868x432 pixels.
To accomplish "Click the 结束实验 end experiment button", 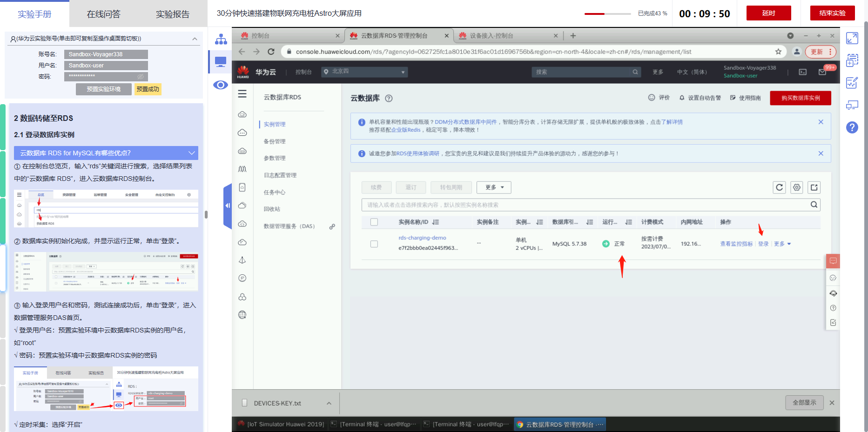I will [833, 13].
